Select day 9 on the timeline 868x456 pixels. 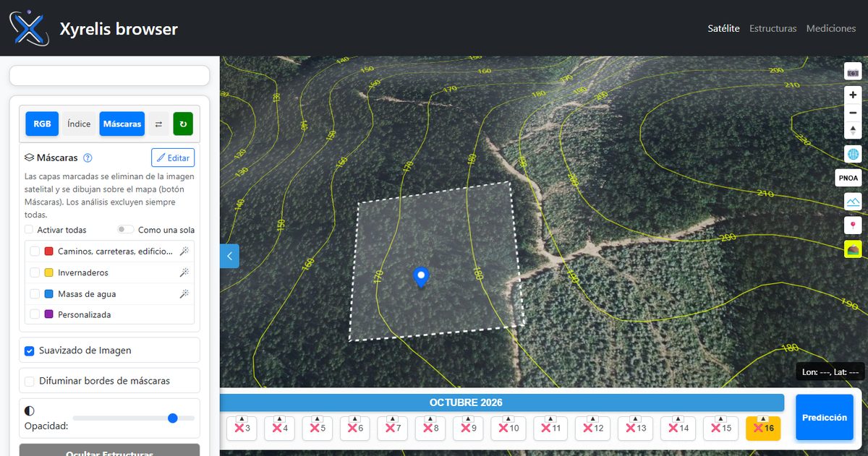click(x=467, y=428)
